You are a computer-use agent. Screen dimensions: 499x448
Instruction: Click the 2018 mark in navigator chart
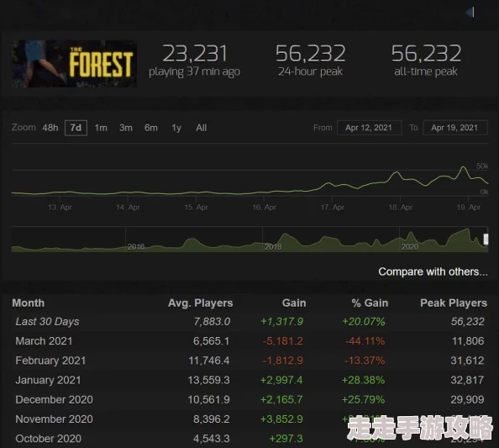273,247
